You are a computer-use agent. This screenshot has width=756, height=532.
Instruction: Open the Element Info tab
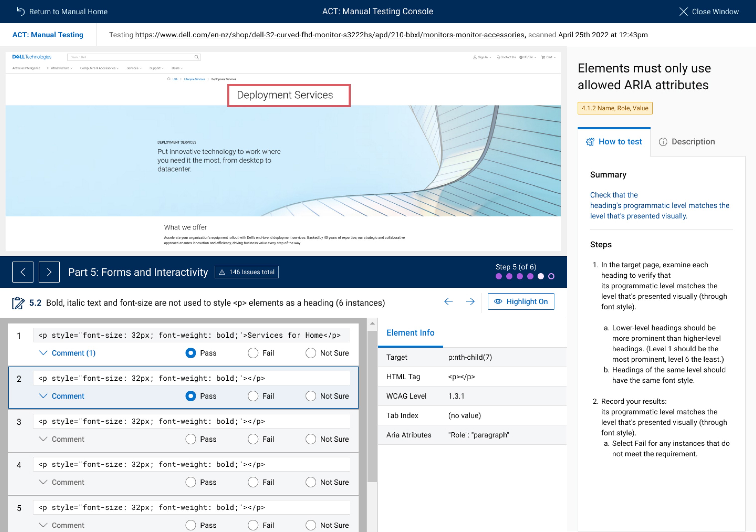pos(410,333)
